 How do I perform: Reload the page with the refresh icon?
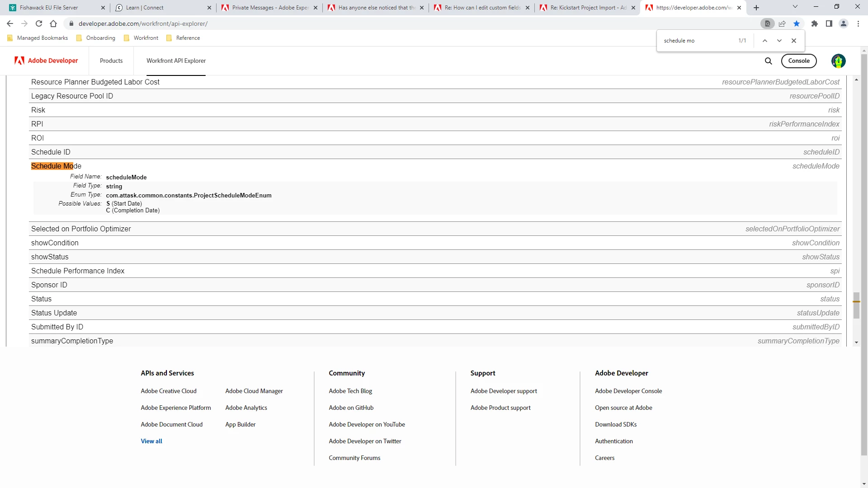coord(39,23)
